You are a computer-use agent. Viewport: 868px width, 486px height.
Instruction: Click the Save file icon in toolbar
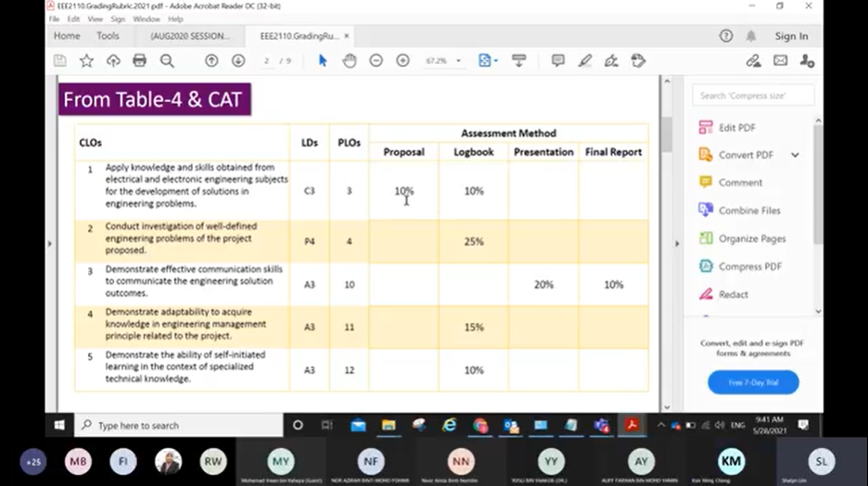pos(59,61)
